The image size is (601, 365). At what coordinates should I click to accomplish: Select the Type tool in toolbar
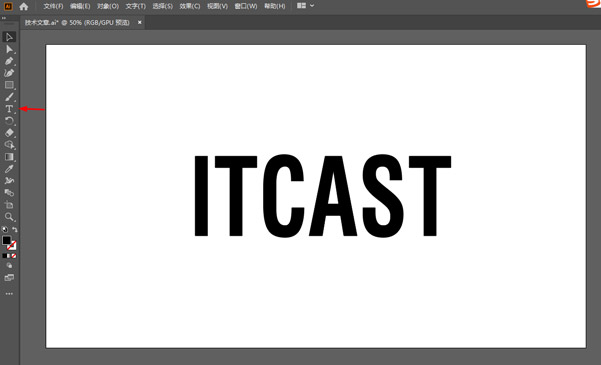click(x=9, y=109)
